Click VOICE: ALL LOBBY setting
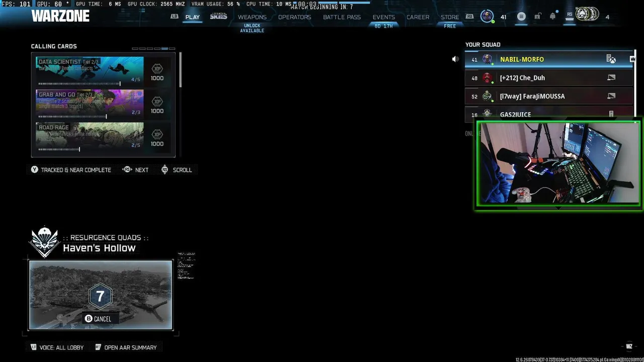The image size is (644, 362). click(x=61, y=347)
